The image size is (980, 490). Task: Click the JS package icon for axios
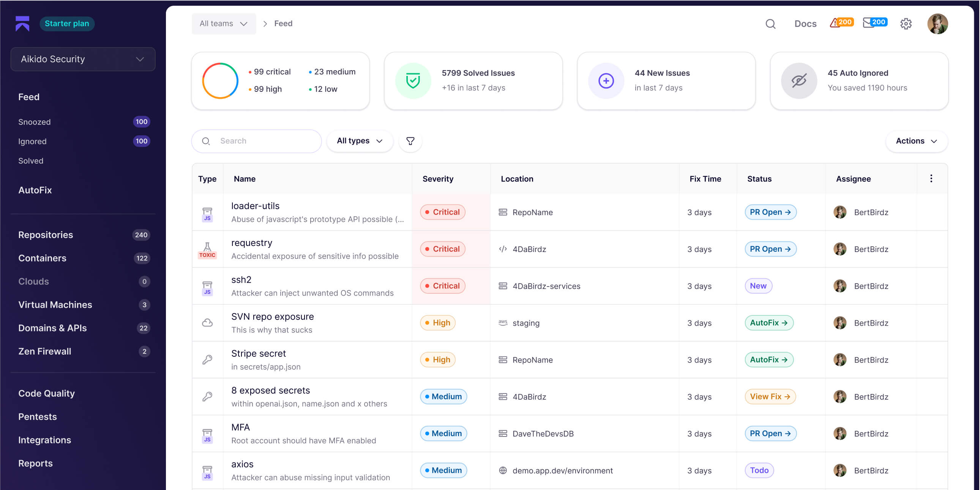[x=207, y=473]
